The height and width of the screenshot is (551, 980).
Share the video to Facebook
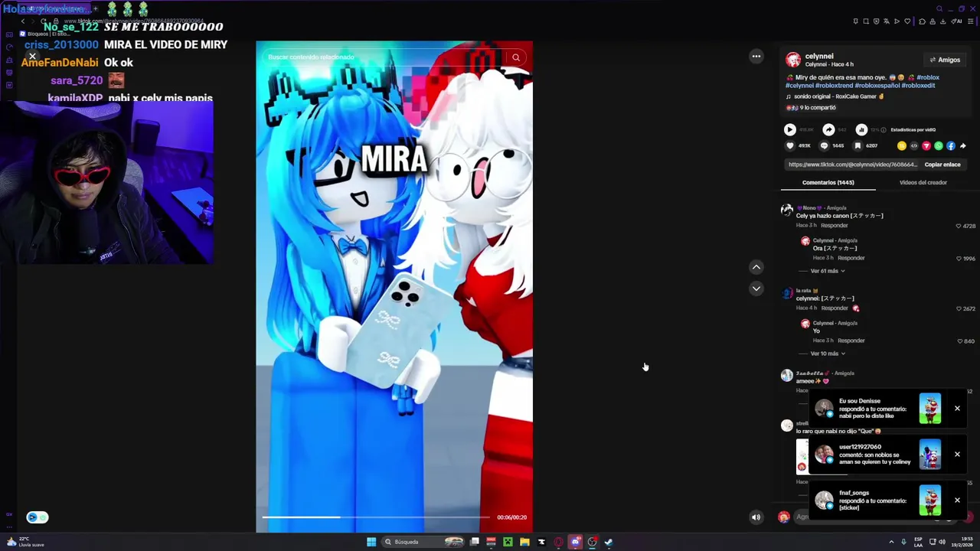tap(951, 146)
